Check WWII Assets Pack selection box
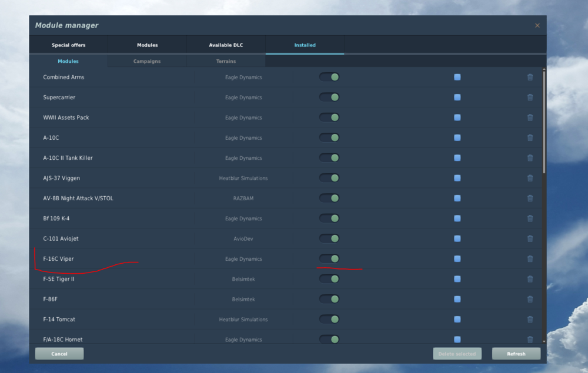 [457, 117]
